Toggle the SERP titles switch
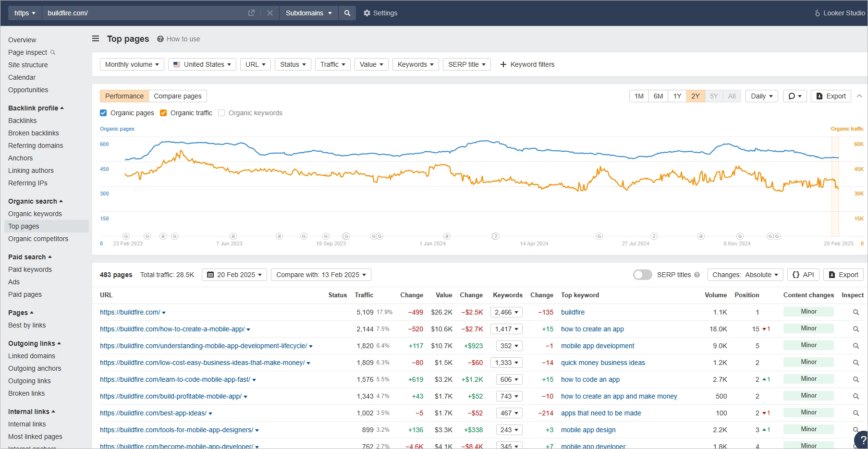The height and width of the screenshot is (449, 868). (x=642, y=275)
